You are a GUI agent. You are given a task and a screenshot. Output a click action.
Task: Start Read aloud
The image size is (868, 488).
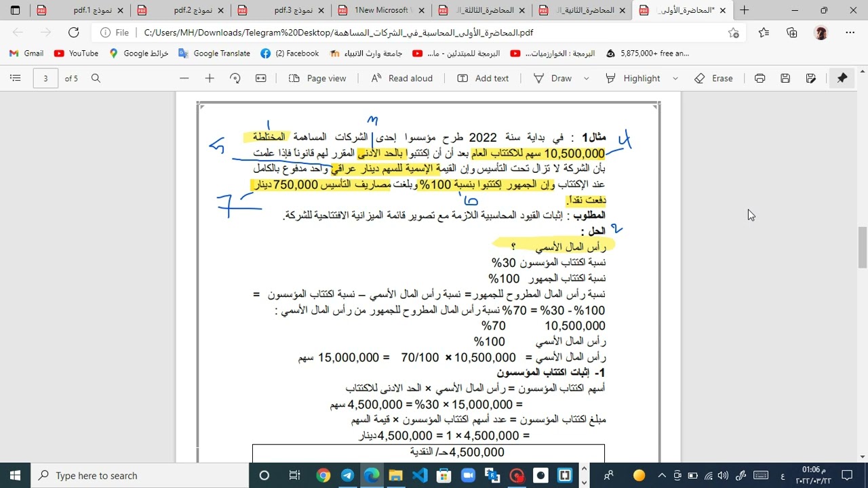pyautogui.click(x=402, y=79)
